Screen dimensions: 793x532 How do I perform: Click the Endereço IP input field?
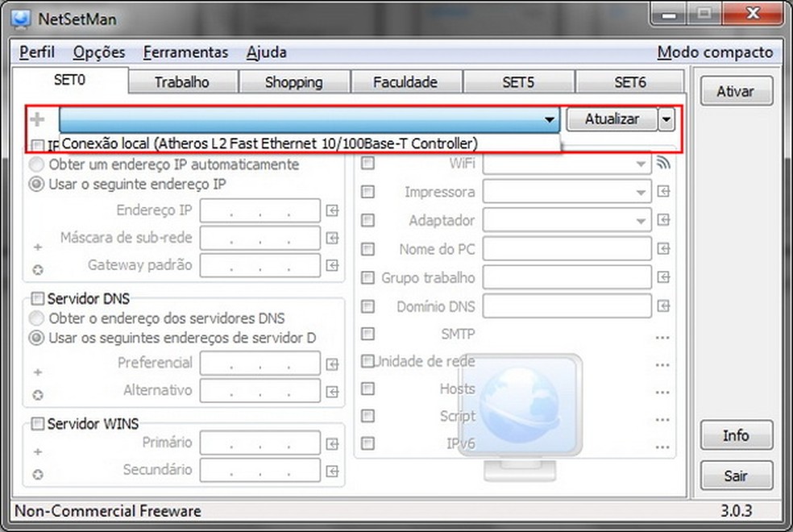coord(260,211)
